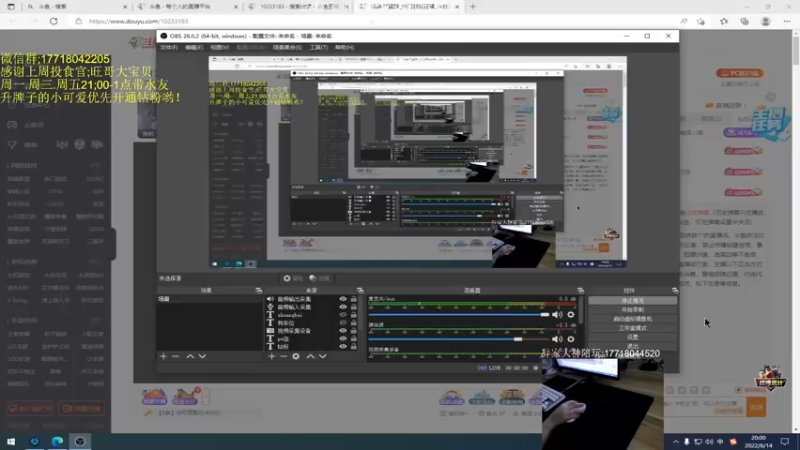Open a new browser tab
The width and height of the screenshot is (800, 450).
point(472,7)
